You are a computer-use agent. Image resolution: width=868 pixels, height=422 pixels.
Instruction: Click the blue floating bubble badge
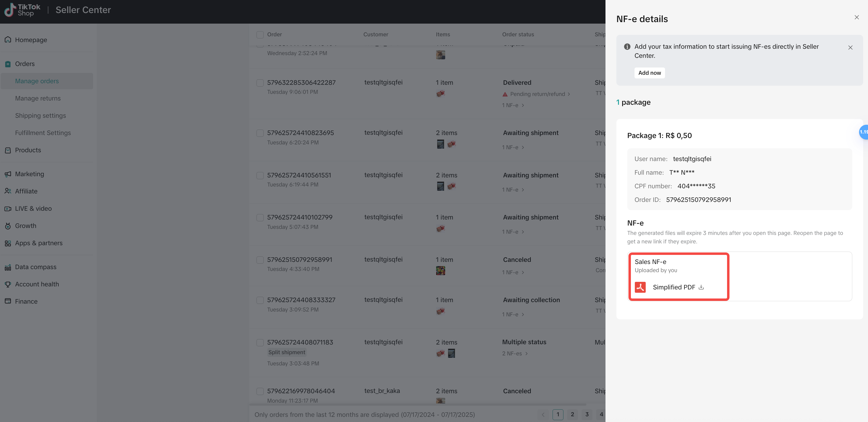[x=863, y=132]
